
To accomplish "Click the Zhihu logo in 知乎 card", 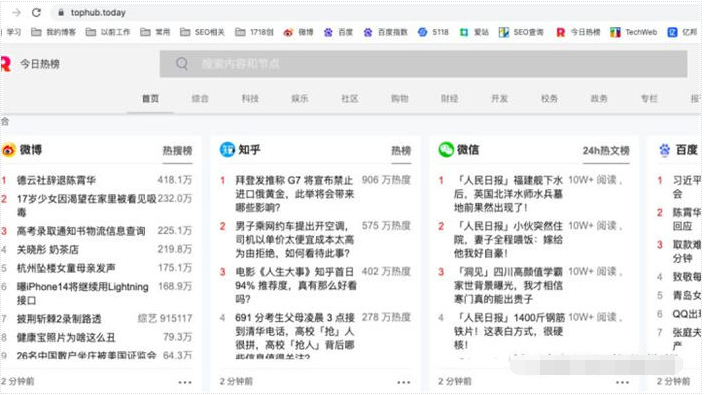I will [x=227, y=149].
